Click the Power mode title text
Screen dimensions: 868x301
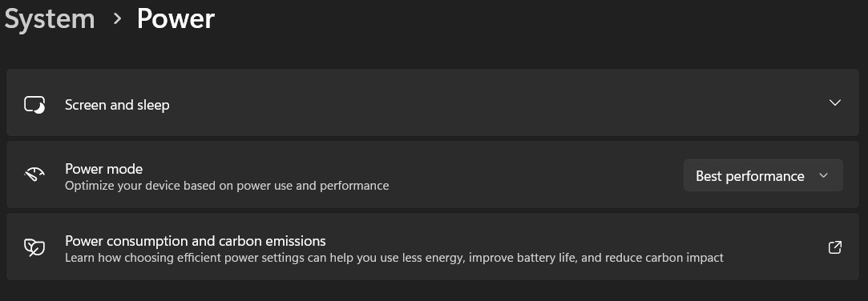(x=103, y=168)
